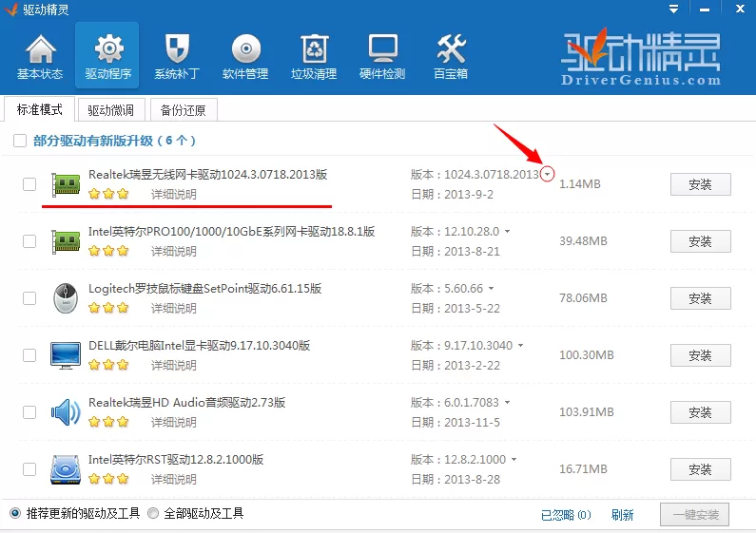Open the 基本状态 home icon
This screenshot has width=756, height=533.
click(x=41, y=48)
